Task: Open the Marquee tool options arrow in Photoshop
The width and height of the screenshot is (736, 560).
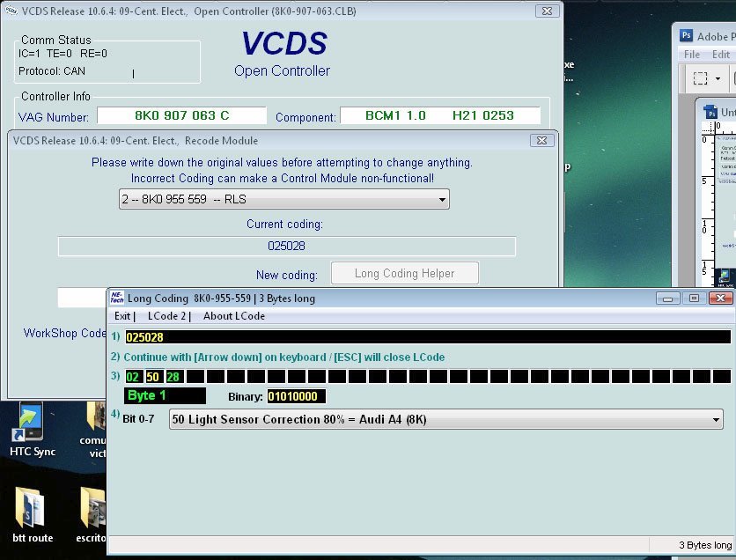Action: (x=718, y=78)
